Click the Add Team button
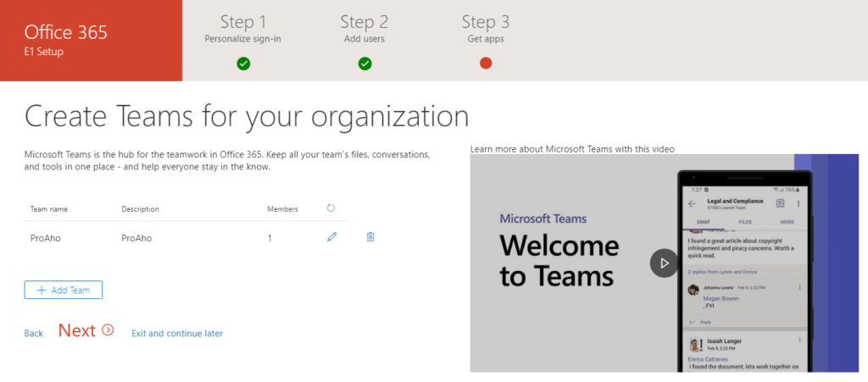Image resolution: width=868 pixels, height=382 pixels. click(63, 290)
